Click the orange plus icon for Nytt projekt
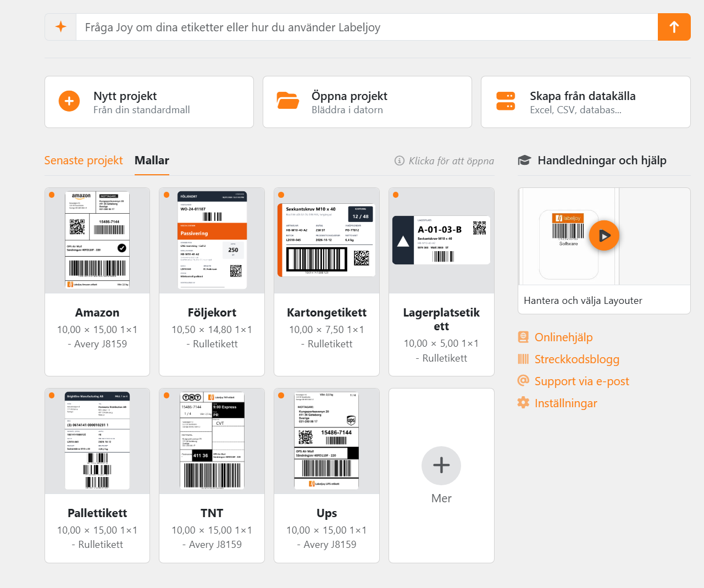The height and width of the screenshot is (588, 704). point(69,101)
